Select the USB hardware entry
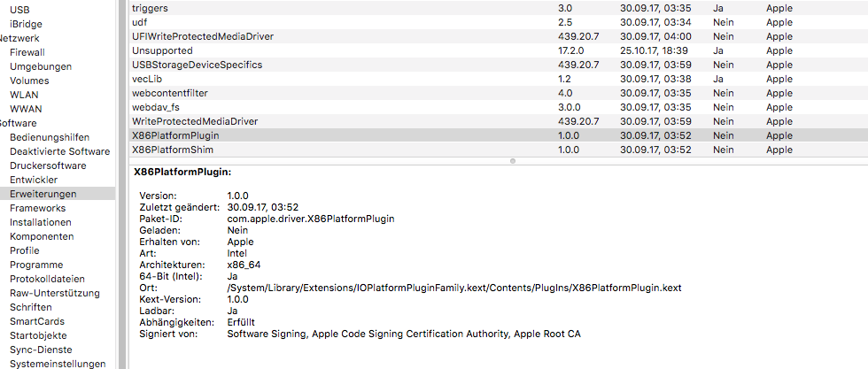868x369 pixels. [19, 10]
